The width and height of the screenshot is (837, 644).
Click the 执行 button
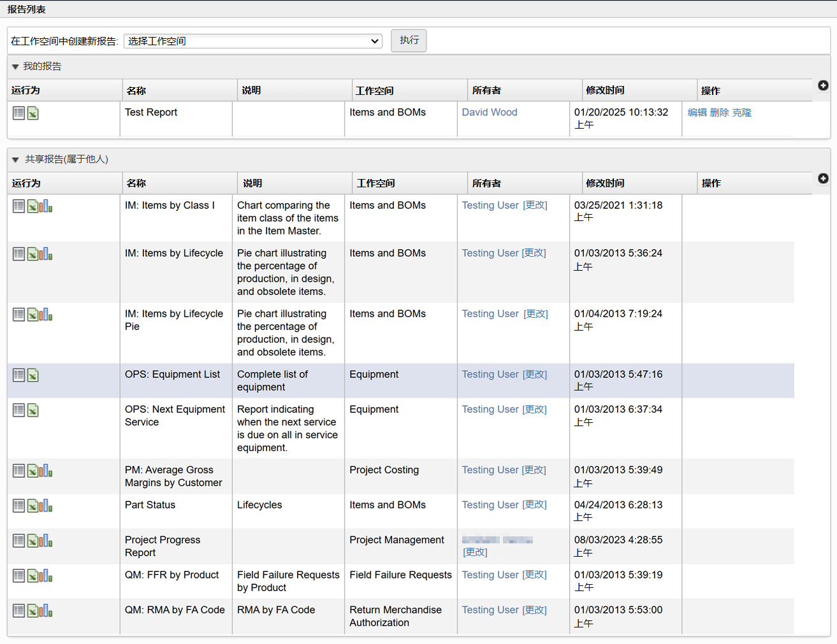(409, 41)
